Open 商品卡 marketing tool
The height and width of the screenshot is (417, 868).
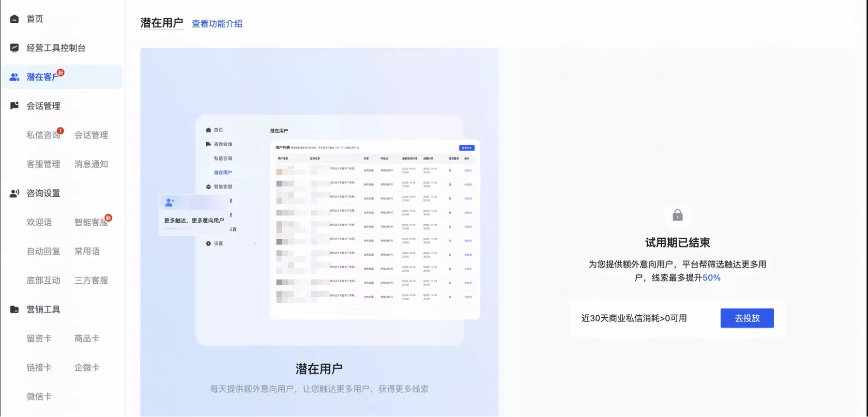(87, 339)
